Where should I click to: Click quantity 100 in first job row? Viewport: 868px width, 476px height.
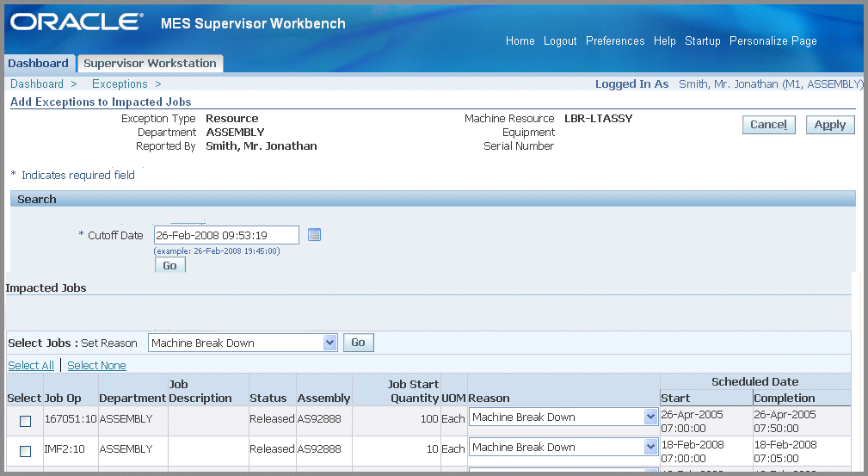click(429, 419)
